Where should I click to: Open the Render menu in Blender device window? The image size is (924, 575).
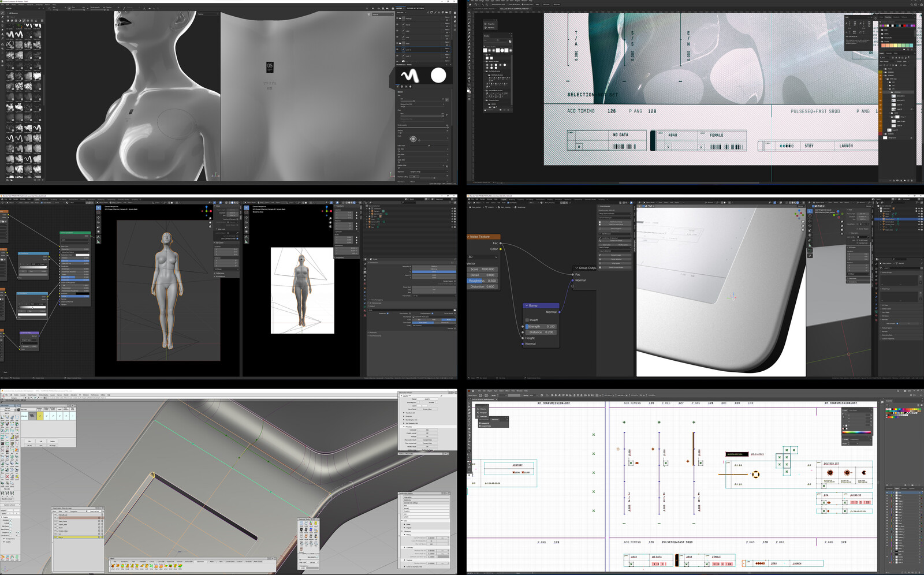(x=482, y=199)
